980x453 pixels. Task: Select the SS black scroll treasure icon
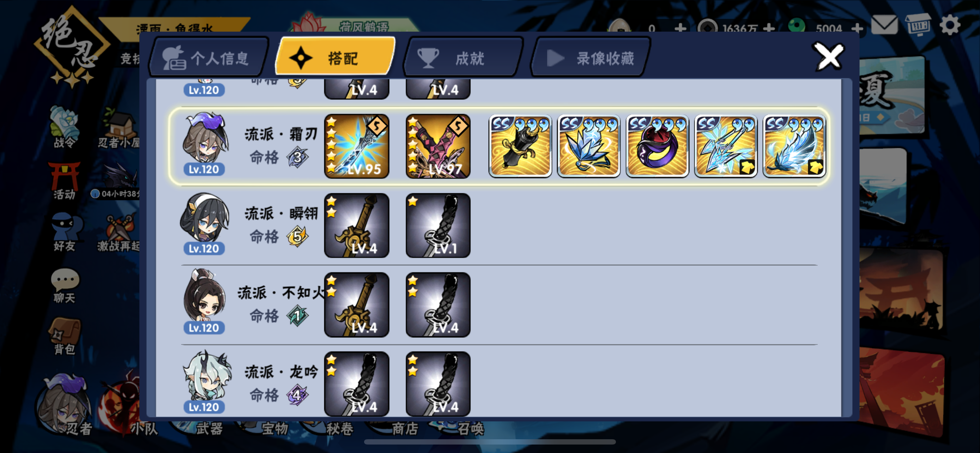coord(520,146)
